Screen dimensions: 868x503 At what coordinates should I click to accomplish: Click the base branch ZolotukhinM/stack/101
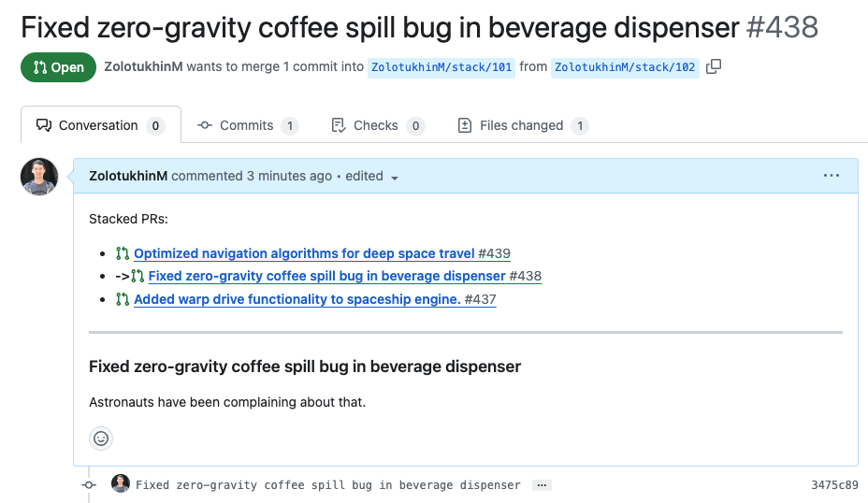coord(441,67)
